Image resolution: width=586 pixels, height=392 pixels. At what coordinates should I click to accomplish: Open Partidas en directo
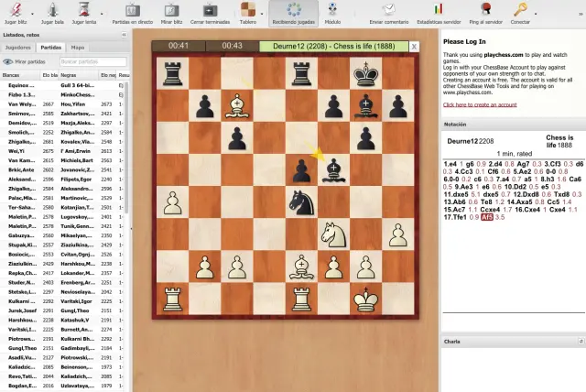coord(133,9)
